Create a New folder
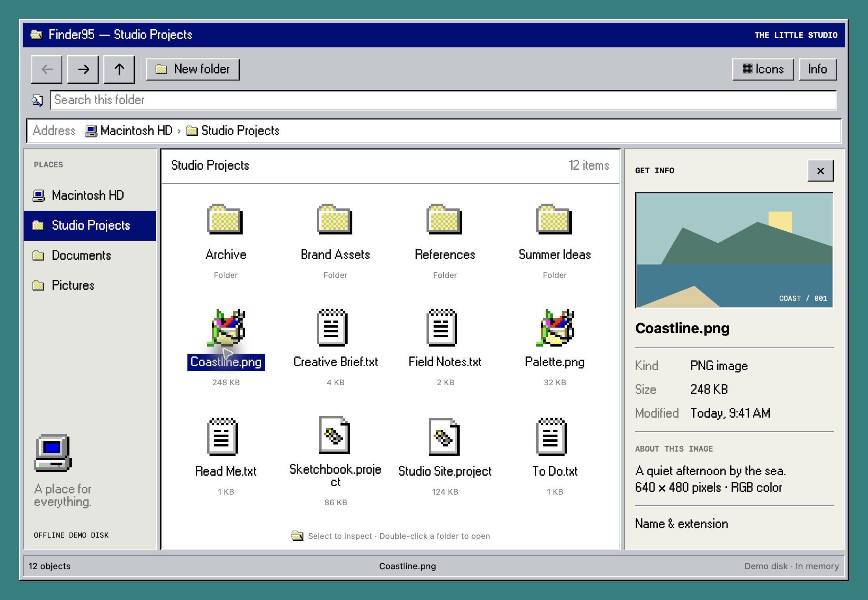Viewport: 868px width, 600px height. point(193,69)
